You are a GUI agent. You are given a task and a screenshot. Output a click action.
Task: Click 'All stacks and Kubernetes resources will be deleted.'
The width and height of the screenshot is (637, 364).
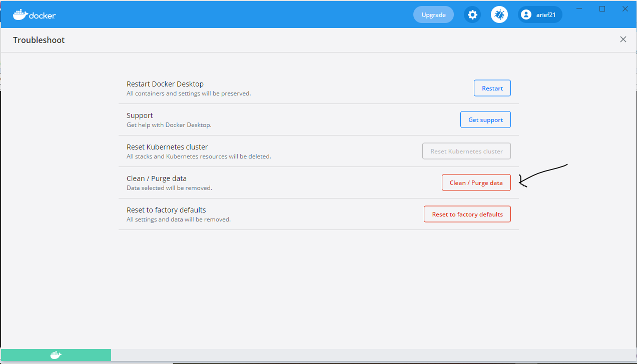click(199, 156)
